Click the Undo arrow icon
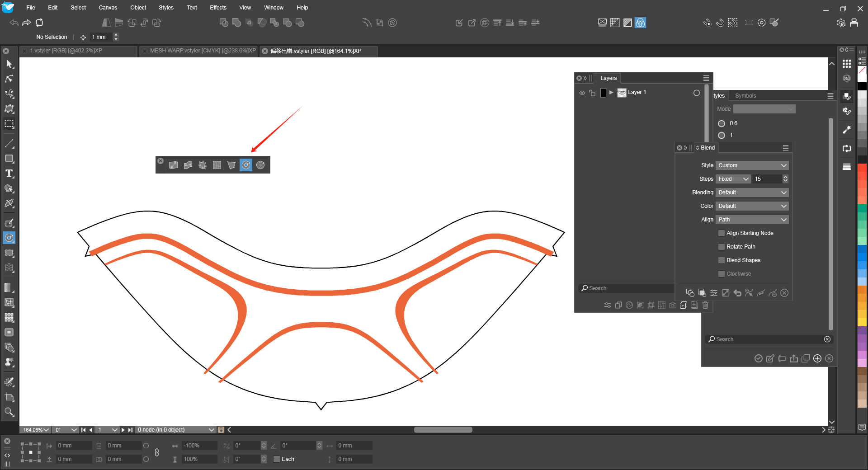 [14, 23]
